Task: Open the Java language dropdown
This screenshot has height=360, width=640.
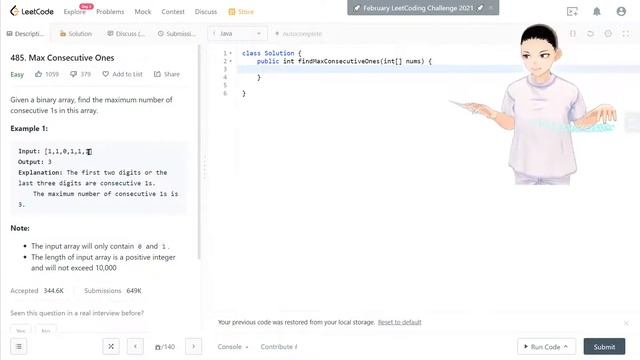Action: (237, 33)
